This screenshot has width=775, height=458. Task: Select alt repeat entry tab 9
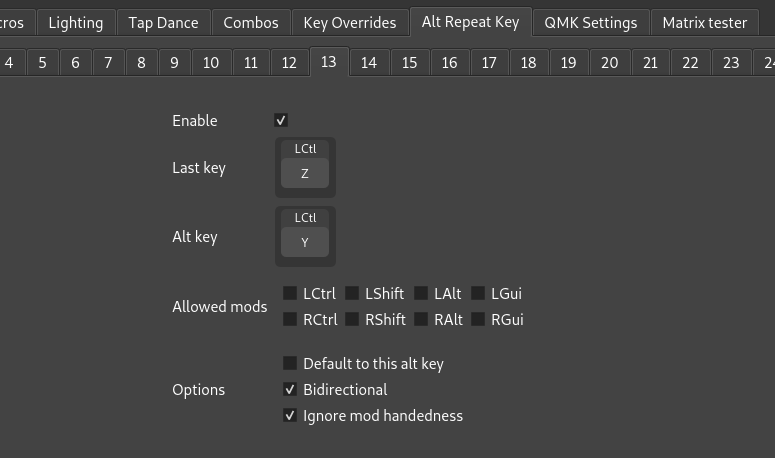(174, 63)
